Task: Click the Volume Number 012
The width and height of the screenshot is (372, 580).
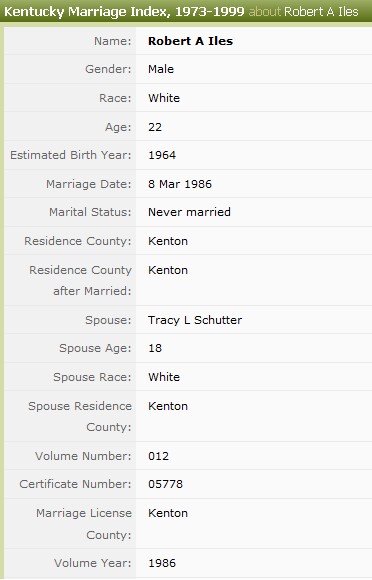Action: (x=158, y=456)
